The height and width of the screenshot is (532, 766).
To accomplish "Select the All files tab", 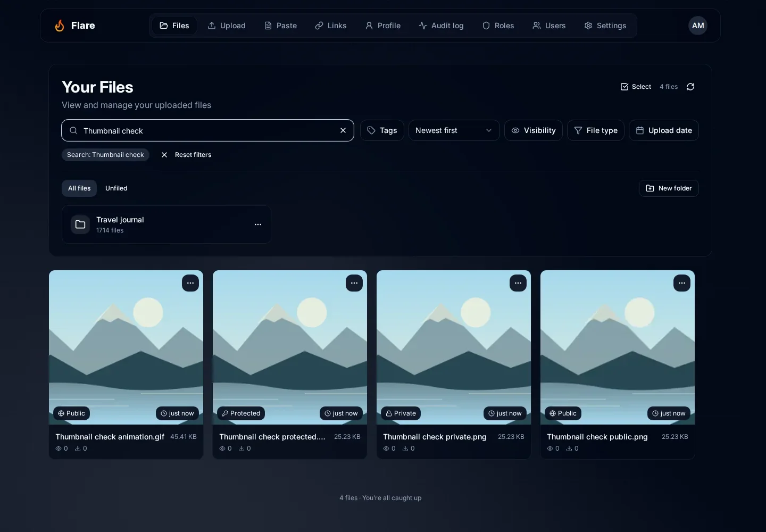I will [x=79, y=188].
